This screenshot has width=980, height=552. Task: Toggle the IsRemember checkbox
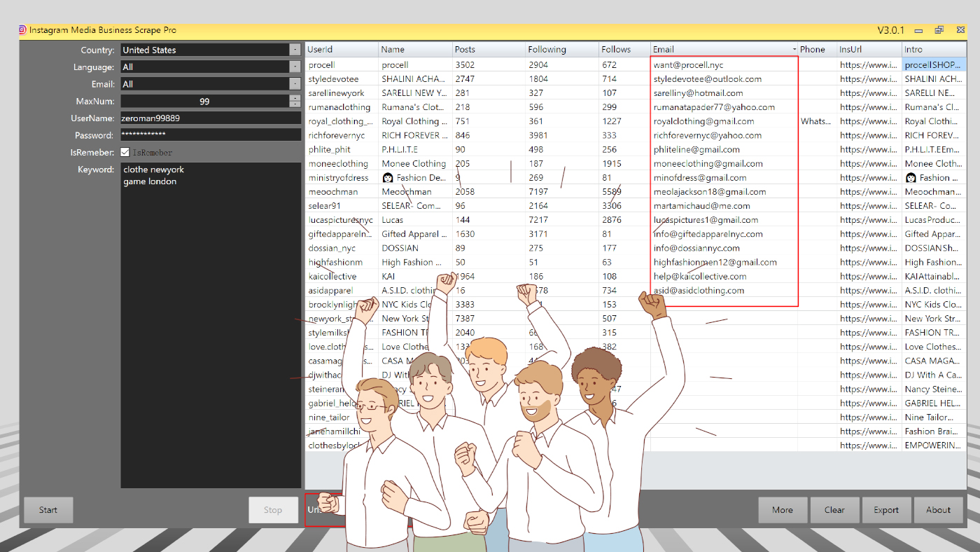coord(125,152)
